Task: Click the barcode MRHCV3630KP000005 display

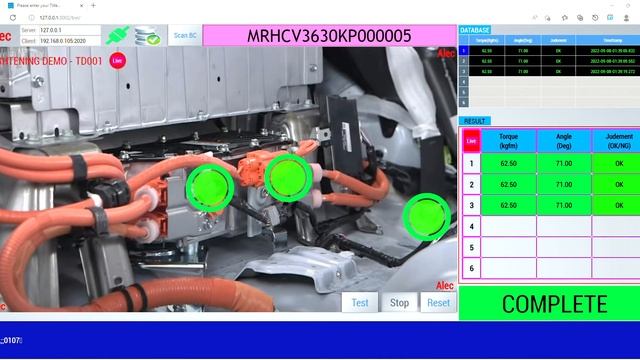Action: click(x=329, y=36)
